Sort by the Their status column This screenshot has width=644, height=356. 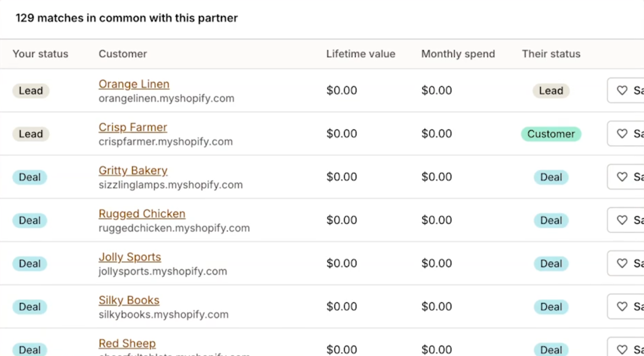tap(551, 54)
